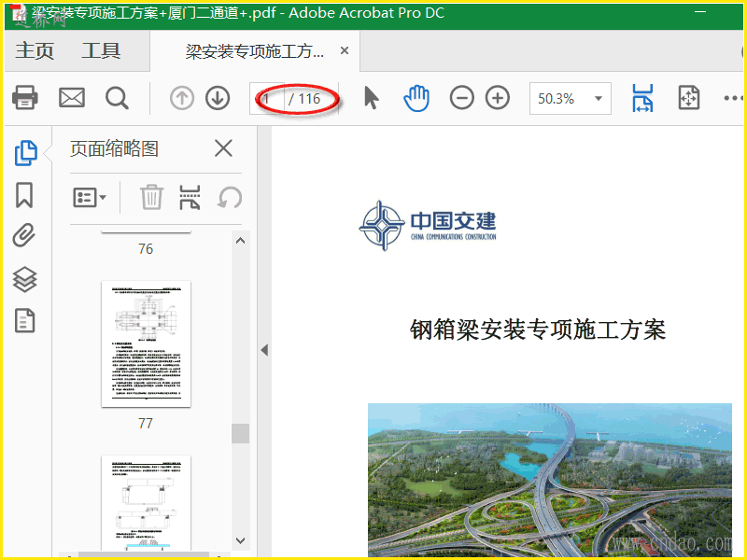Open the Bookmarks sidebar panel
Image resolution: width=747 pixels, height=560 pixels.
[x=24, y=195]
